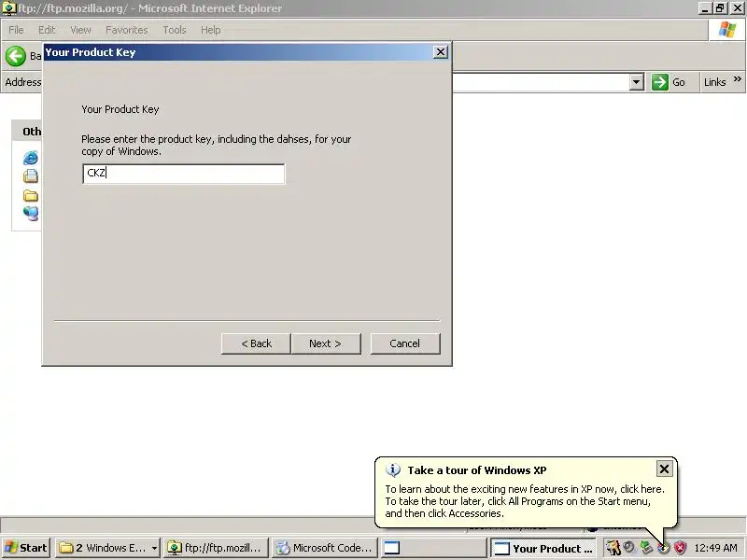Open the Edit menu
The width and height of the screenshot is (747, 560).
point(47,30)
